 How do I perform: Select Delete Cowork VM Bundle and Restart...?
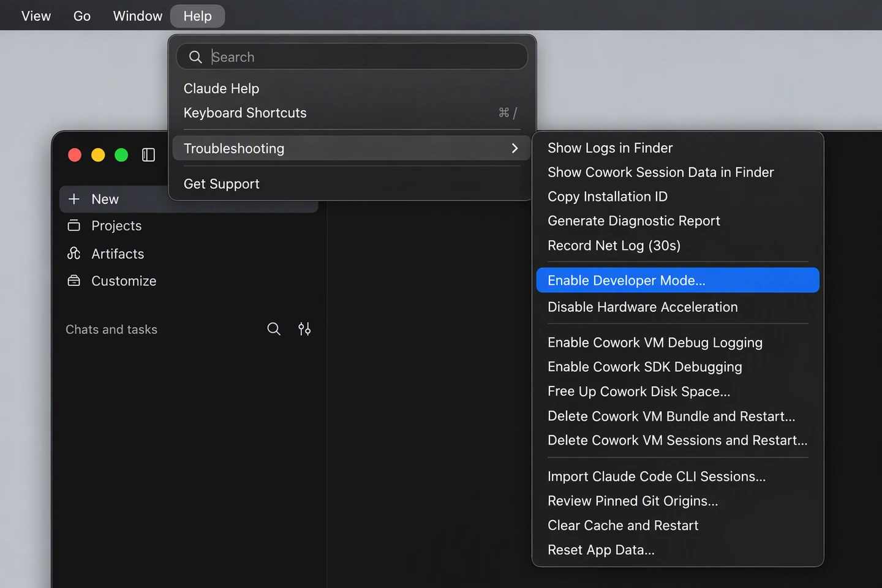pyautogui.click(x=677, y=416)
